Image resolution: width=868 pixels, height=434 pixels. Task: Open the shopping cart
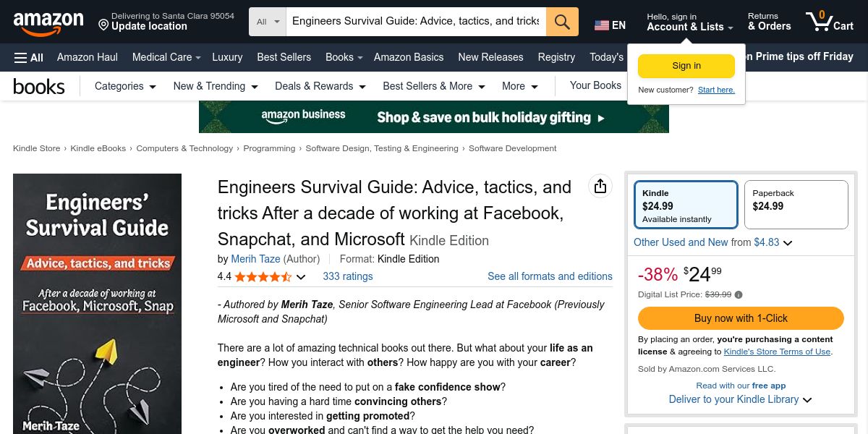830,22
